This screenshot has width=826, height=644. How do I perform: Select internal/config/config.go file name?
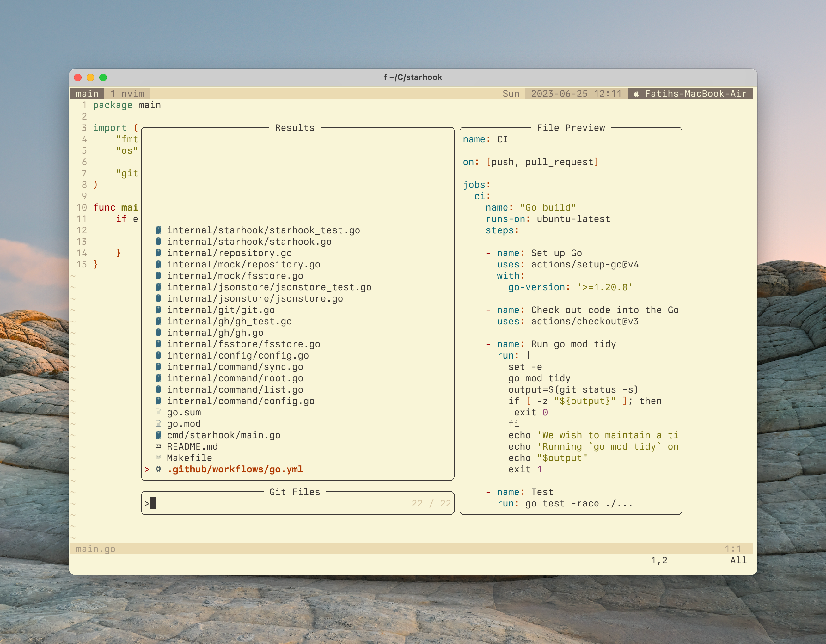point(238,355)
